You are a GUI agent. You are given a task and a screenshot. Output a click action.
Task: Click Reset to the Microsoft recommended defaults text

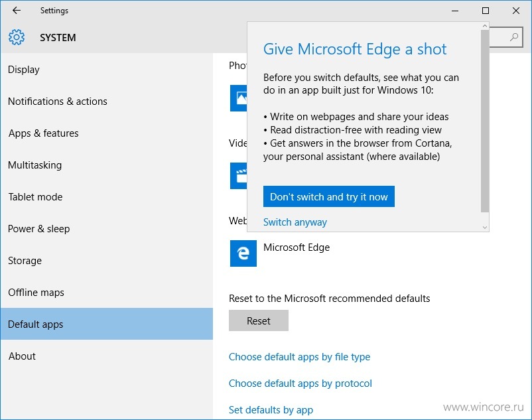(330, 299)
